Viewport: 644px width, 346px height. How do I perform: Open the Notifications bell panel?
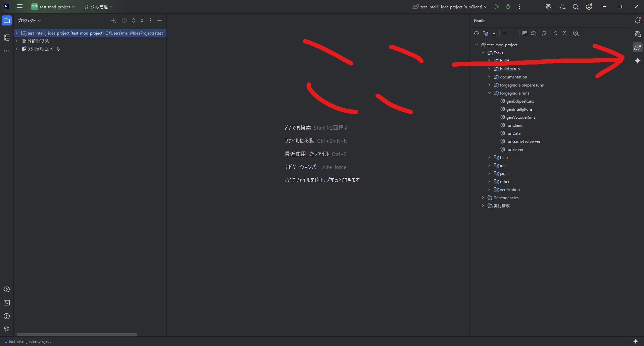point(638,20)
